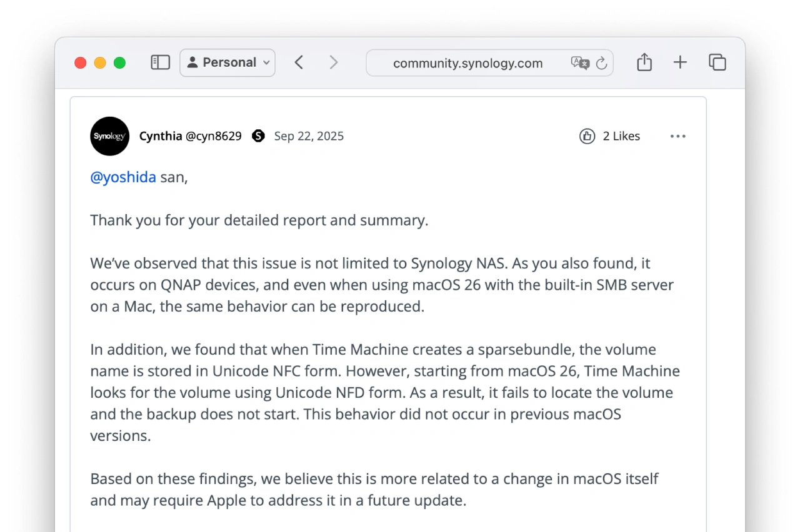This screenshot has width=800, height=532.
Task: Click the Synology staff badge icon
Action: point(258,136)
